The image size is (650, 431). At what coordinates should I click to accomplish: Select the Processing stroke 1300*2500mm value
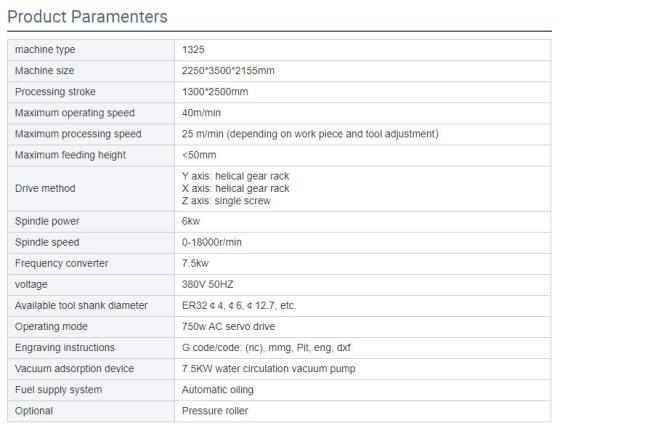click(x=215, y=92)
